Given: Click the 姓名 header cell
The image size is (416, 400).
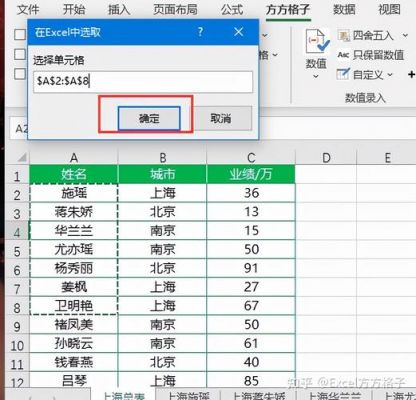Looking at the screenshot, I should [x=74, y=174].
